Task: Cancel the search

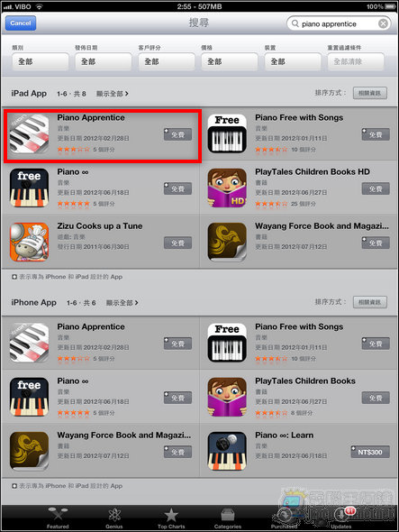Action: pos(21,23)
